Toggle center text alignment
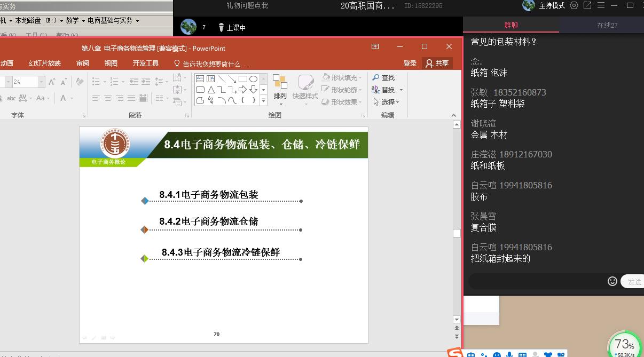Viewport: 644px width, 357px height. (108, 98)
